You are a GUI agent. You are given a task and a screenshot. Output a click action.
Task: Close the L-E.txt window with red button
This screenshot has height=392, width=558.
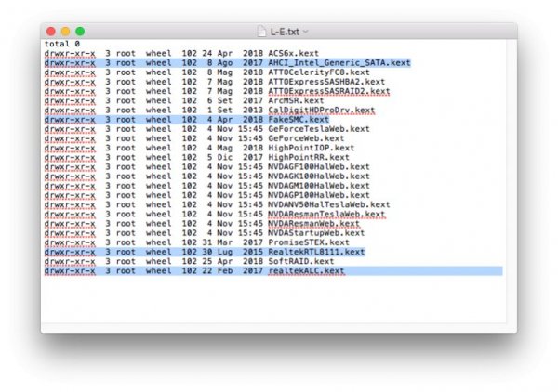51,32
